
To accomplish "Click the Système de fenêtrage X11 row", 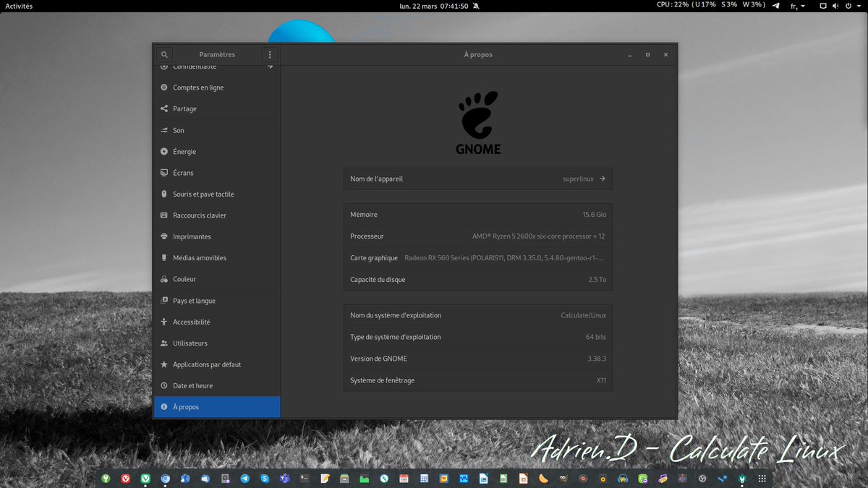I will [x=478, y=380].
